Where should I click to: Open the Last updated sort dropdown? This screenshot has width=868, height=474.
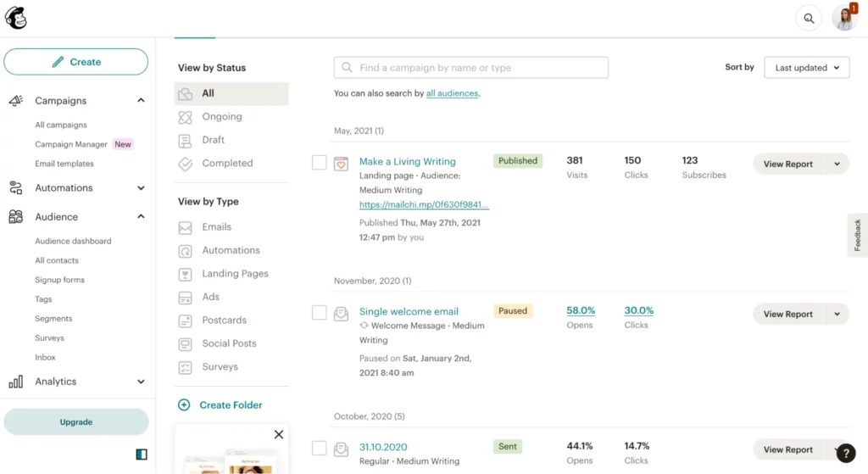(807, 68)
